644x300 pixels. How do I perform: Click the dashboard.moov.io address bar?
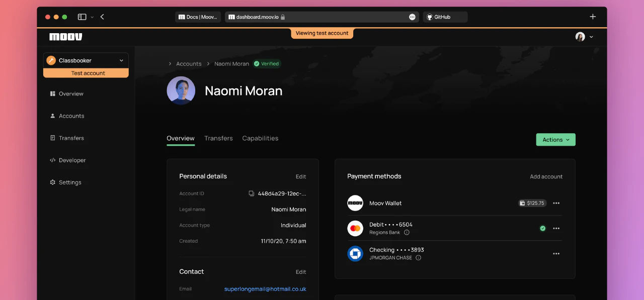tap(322, 17)
